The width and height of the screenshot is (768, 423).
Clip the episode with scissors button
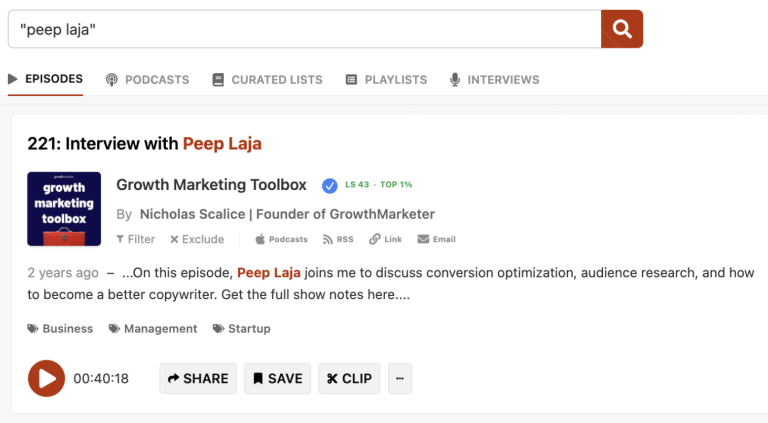tap(349, 378)
